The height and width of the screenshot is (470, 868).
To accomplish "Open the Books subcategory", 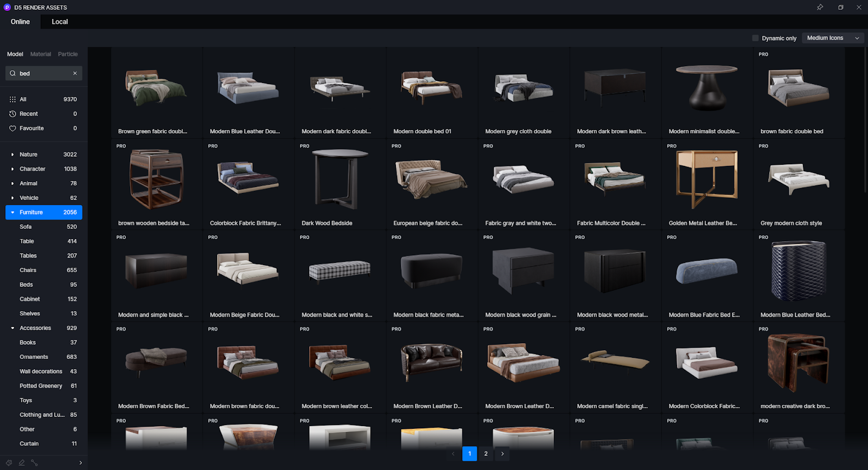I will coord(43,343).
